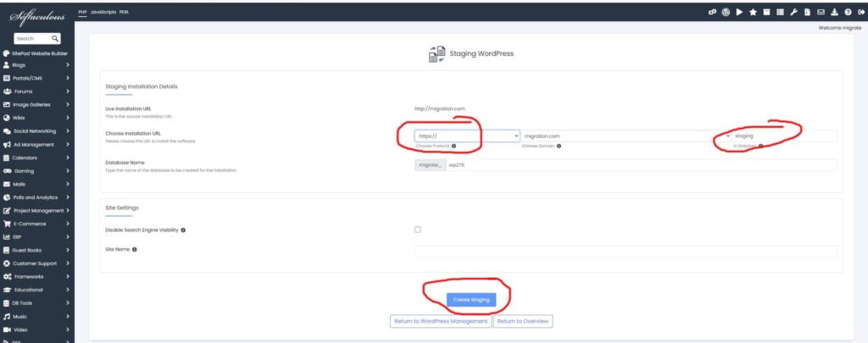Screen dimensions: 868x343
Task: Open SitePad Website Builder in sidebar
Action: (36, 53)
